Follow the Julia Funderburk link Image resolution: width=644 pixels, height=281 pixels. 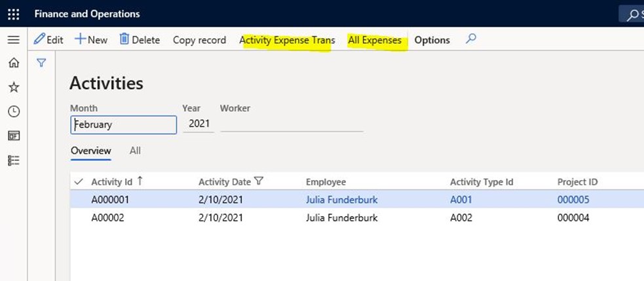coord(342,200)
